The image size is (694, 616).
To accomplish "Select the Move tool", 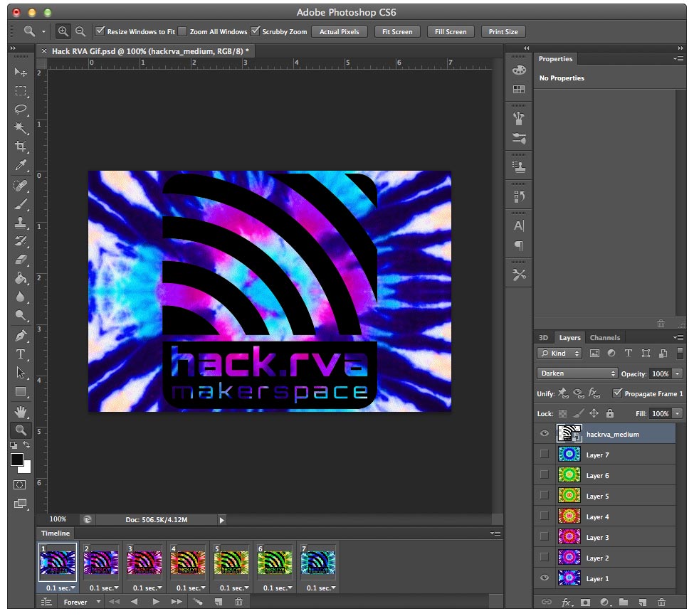I will [21, 72].
